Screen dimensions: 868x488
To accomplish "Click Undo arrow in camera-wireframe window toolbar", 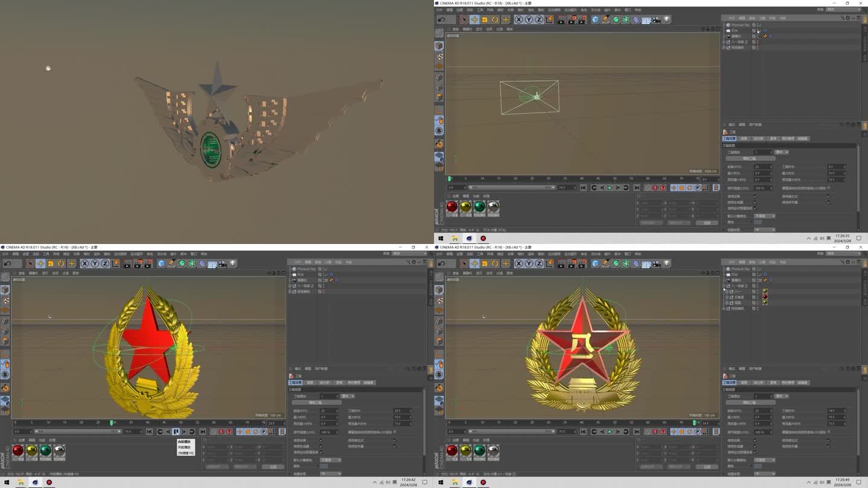I will point(442,20).
